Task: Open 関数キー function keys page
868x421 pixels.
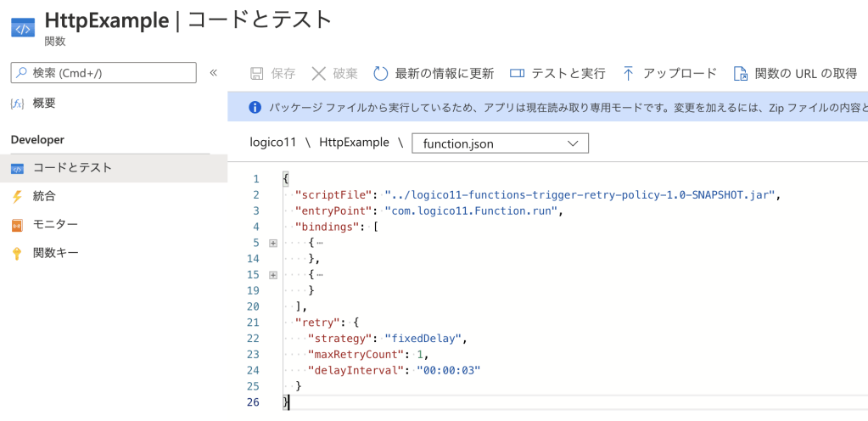Action: coord(55,253)
